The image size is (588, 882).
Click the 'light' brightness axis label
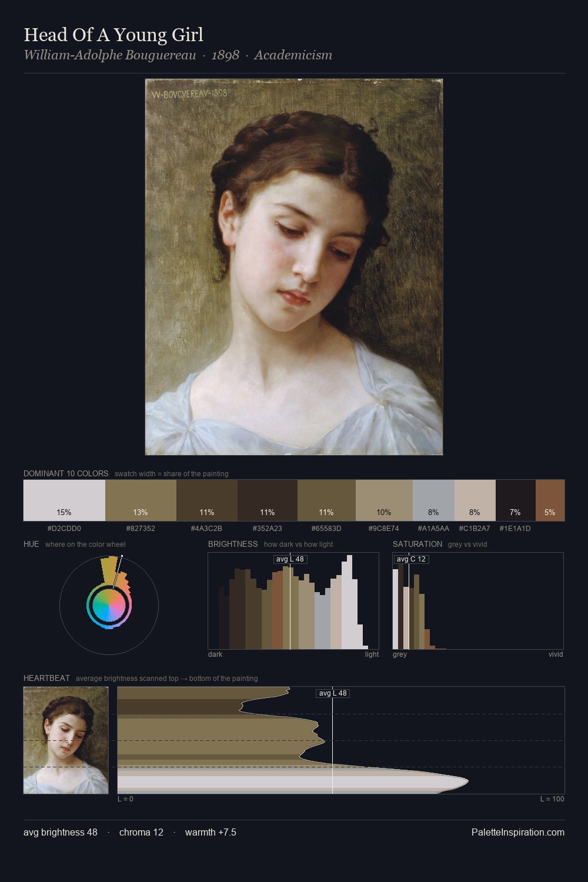(372, 654)
